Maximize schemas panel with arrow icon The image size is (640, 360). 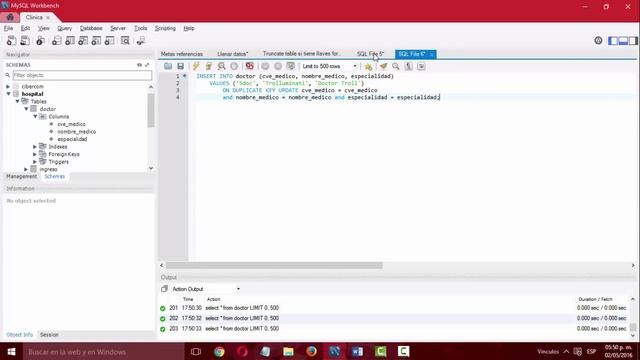[x=147, y=65]
